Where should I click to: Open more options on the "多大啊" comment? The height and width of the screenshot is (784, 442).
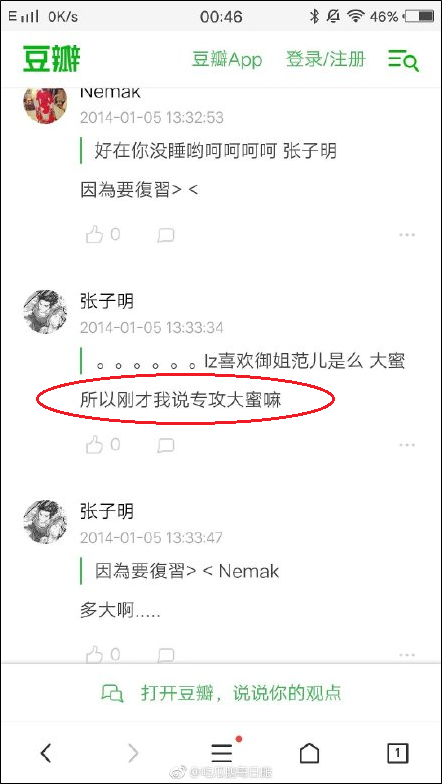point(407,655)
